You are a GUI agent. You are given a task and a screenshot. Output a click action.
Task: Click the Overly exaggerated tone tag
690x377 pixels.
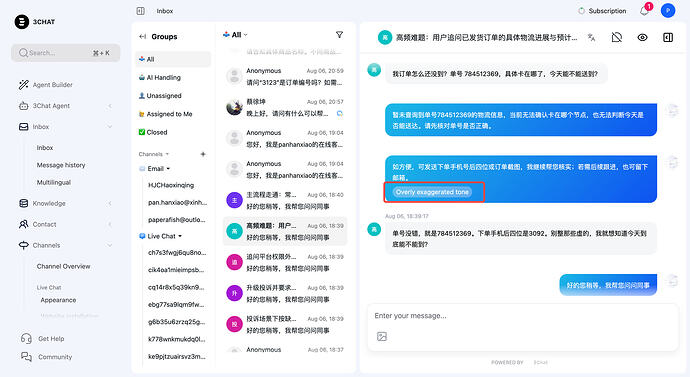pos(432,192)
